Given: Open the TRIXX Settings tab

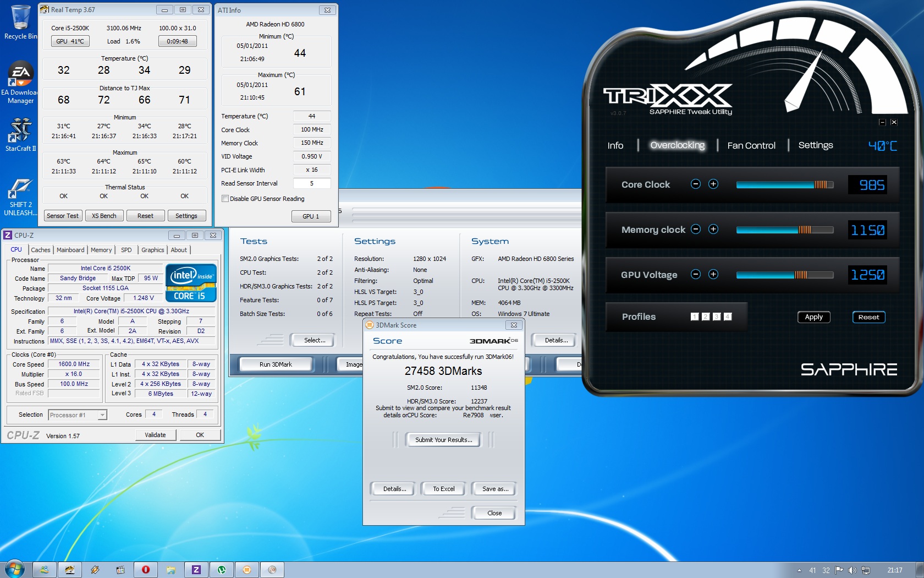Looking at the screenshot, I should point(816,145).
